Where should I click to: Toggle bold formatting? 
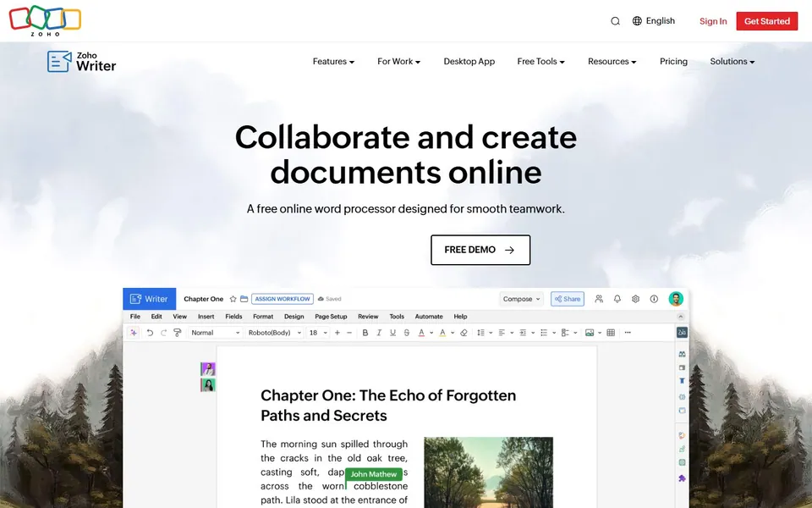coord(365,333)
